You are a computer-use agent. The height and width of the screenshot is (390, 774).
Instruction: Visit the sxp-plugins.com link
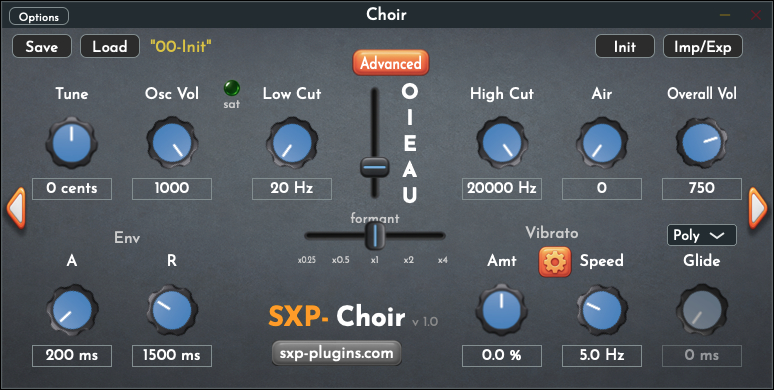[337, 353]
